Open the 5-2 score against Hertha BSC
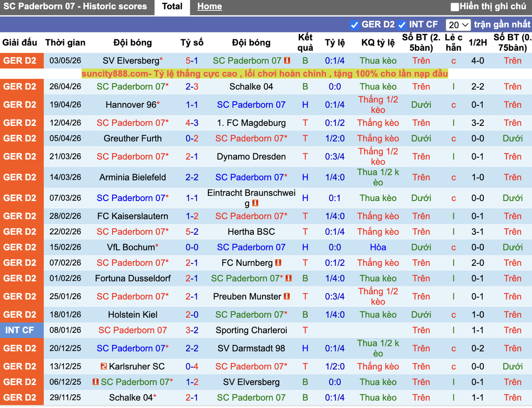The width and height of the screenshot is (532, 408). click(192, 232)
